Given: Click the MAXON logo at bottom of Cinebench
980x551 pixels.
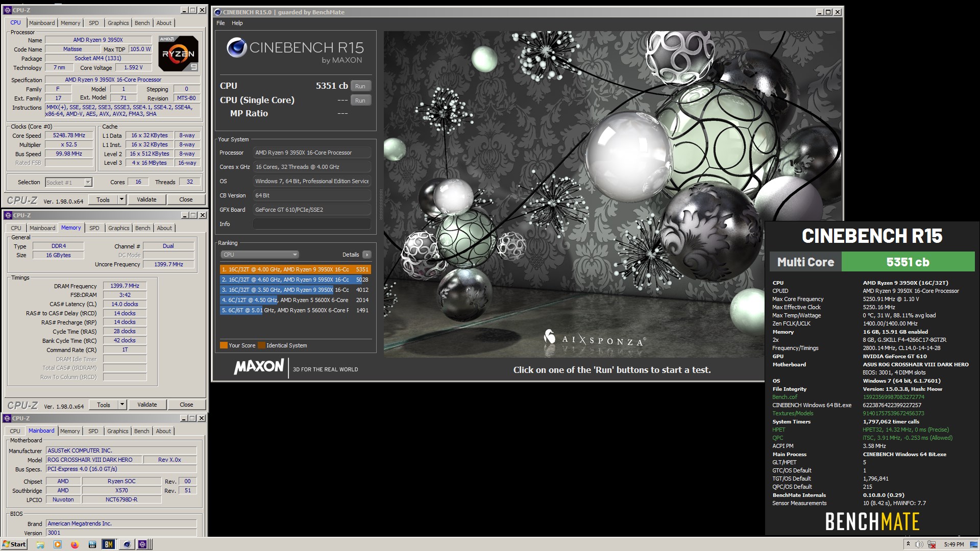Looking at the screenshot, I should click(x=259, y=366).
